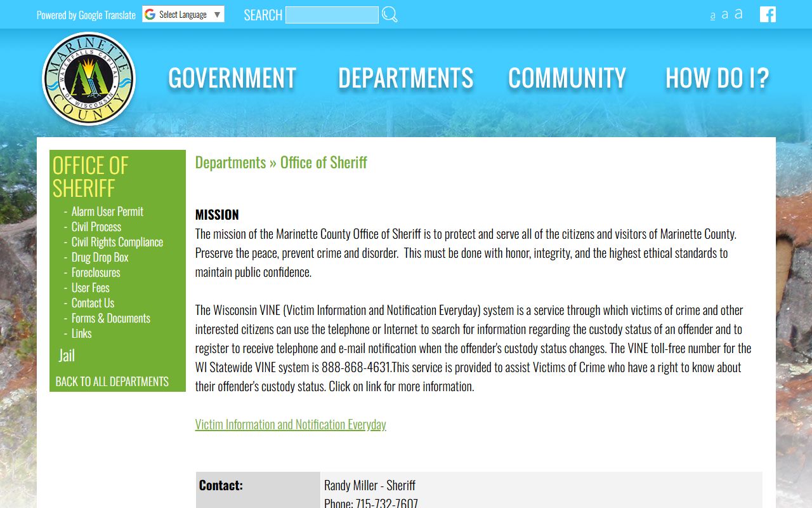The height and width of the screenshot is (508, 812).
Task: Click the Marinette County seal logo
Action: pyautogui.click(x=89, y=79)
